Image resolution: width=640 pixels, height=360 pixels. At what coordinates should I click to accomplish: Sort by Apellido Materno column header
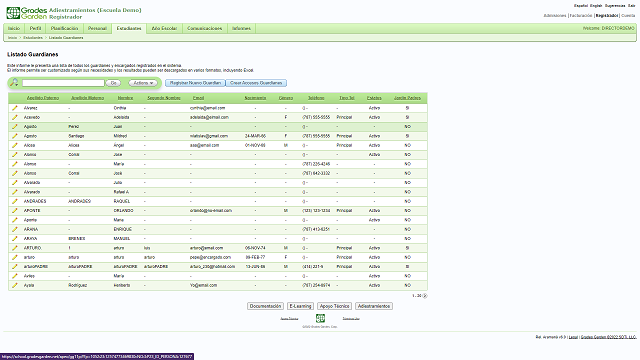tap(87, 98)
